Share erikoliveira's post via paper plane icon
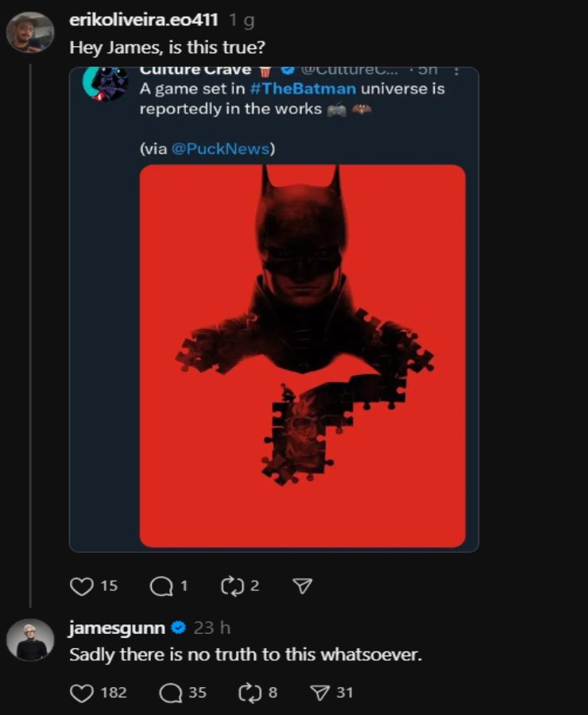588x715 pixels. (302, 586)
